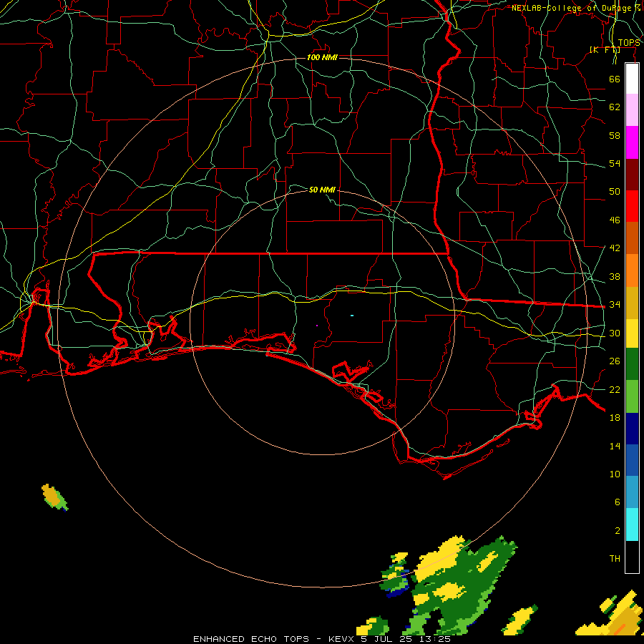The width and height of the screenshot is (644, 644).
Task: Click the legend value 50
Action: pos(615,192)
